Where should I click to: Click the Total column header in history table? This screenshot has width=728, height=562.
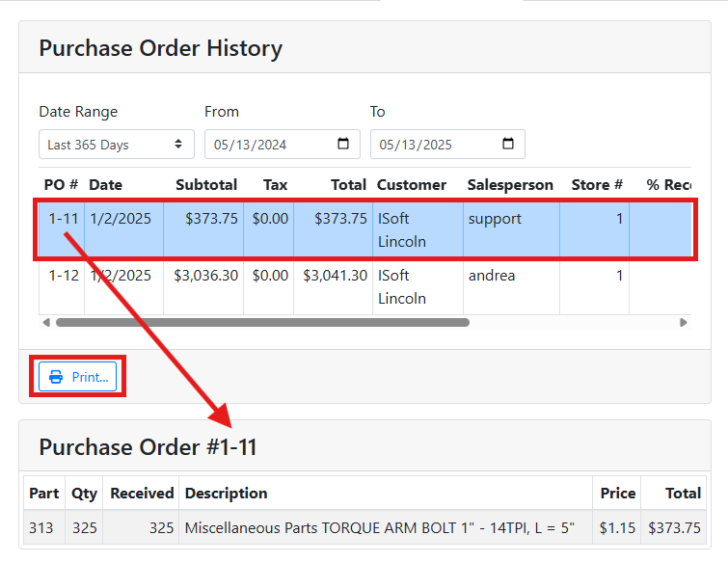click(348, 184)
